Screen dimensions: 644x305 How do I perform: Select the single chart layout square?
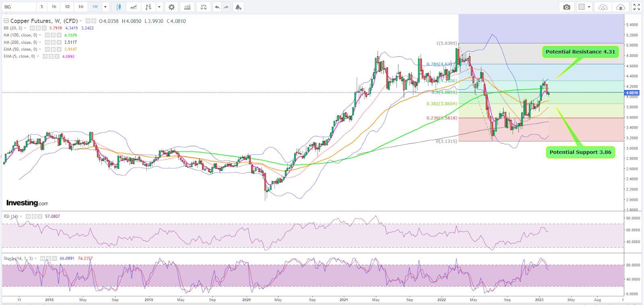coord(581,7)
